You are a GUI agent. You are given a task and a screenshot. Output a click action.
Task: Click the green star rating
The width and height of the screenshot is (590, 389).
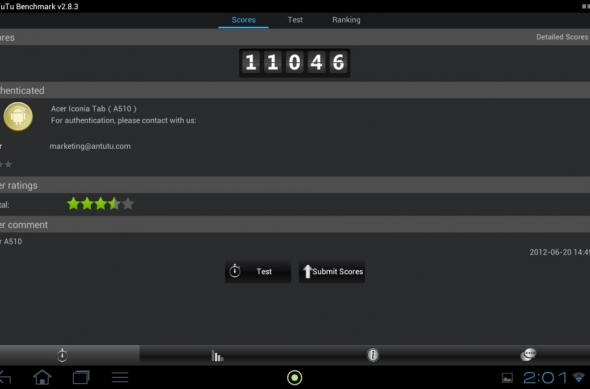(x=100, y=204)
